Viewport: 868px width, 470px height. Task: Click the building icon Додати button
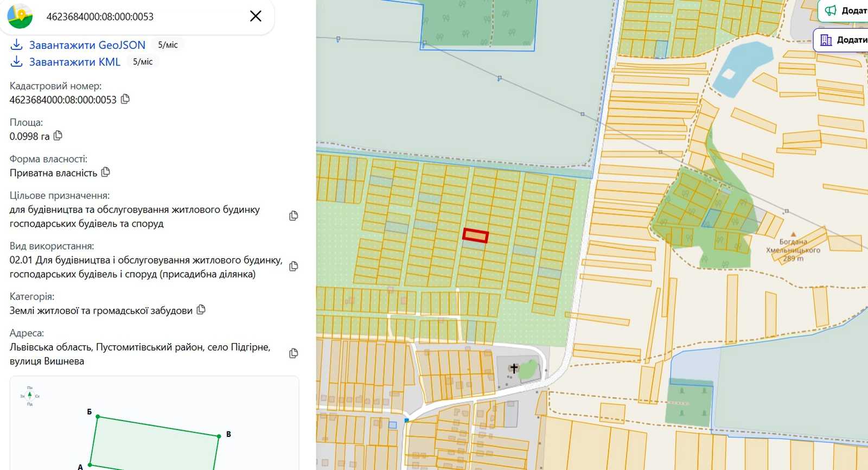point(841,40)
